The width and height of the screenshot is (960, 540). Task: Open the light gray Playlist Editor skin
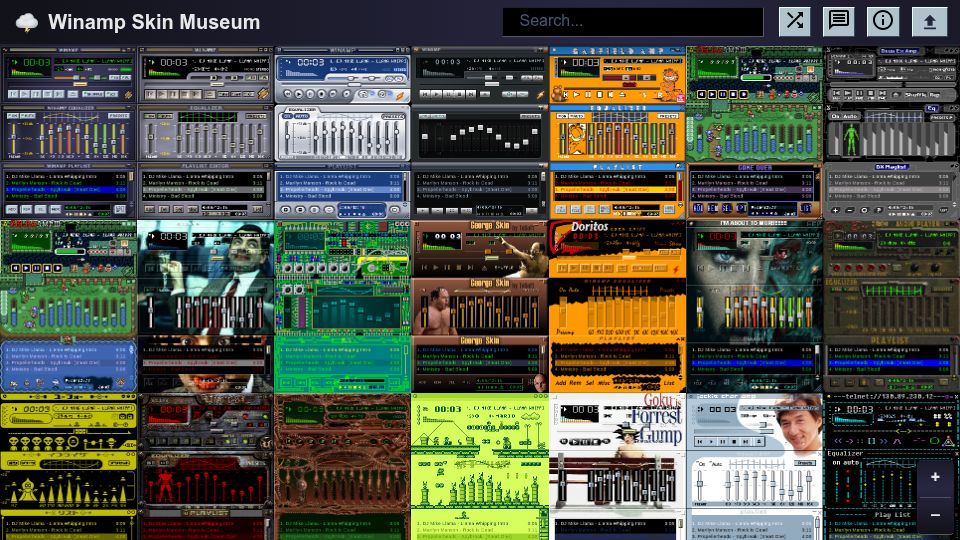tap(206, 133)
